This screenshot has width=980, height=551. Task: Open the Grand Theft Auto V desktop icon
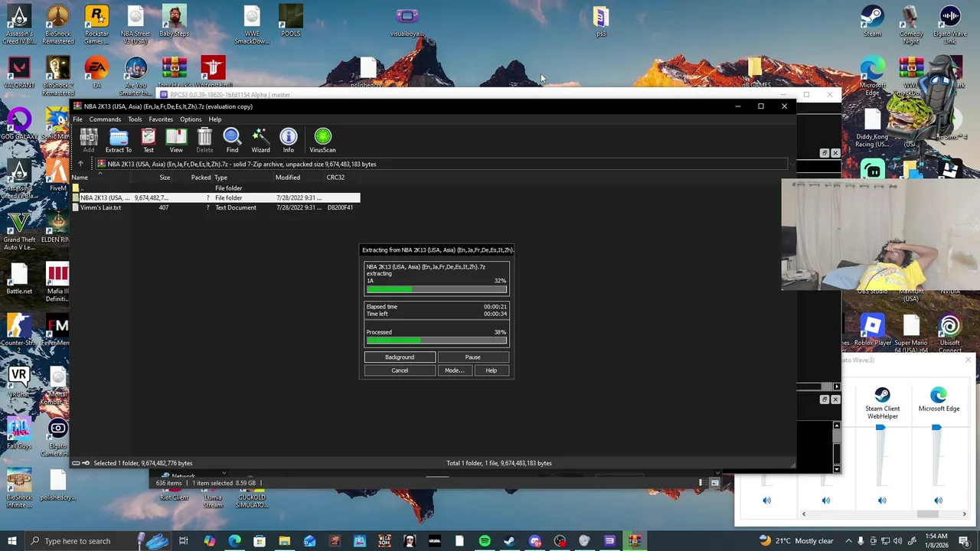click(x=19, y=232)
